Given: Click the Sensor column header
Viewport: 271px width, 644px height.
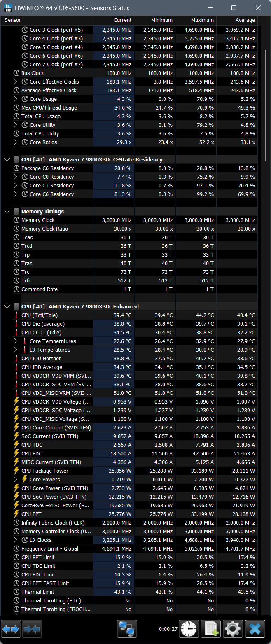Looking at the screenshot, I should pyautogui.click(x=47, y=20).
